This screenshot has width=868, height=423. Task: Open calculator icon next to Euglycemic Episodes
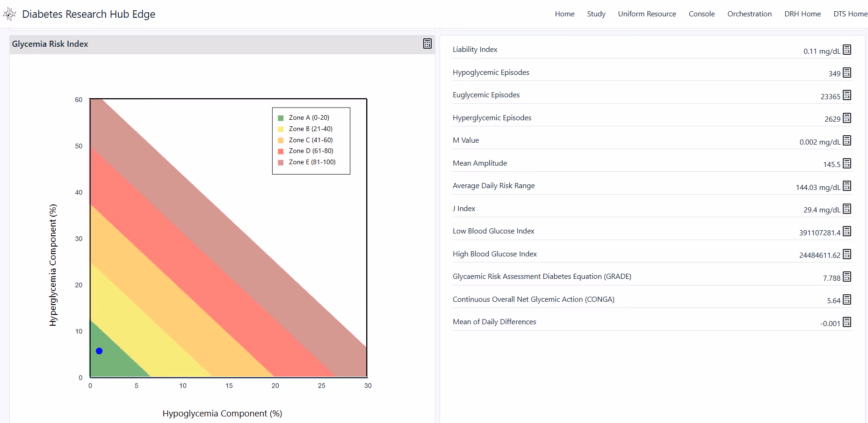847,95
